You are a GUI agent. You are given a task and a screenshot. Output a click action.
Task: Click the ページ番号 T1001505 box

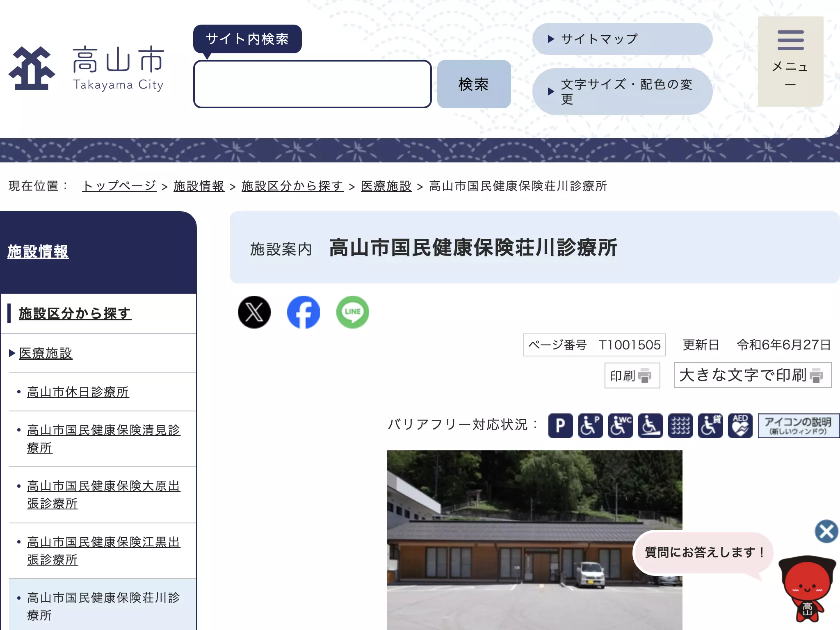point(594,345)
